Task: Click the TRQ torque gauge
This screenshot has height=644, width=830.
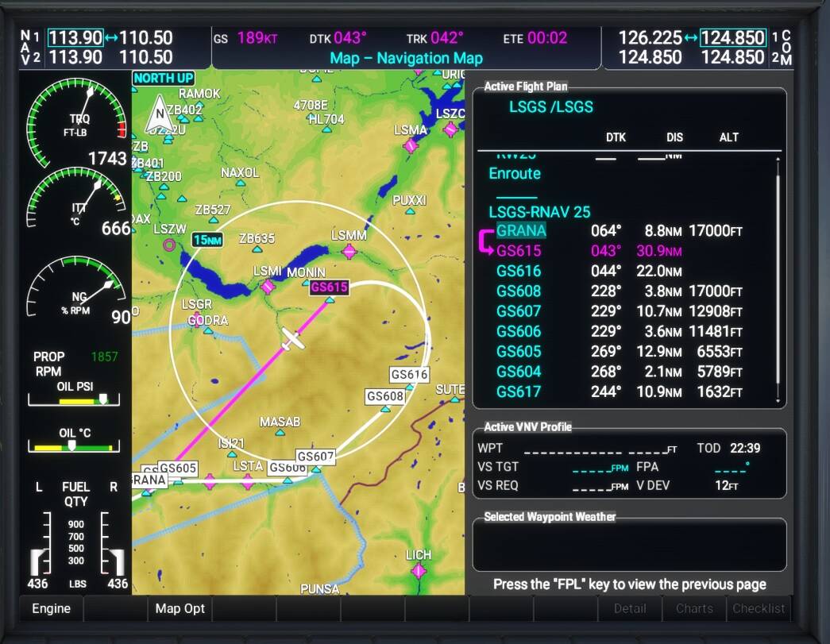Action: (77, 123)
